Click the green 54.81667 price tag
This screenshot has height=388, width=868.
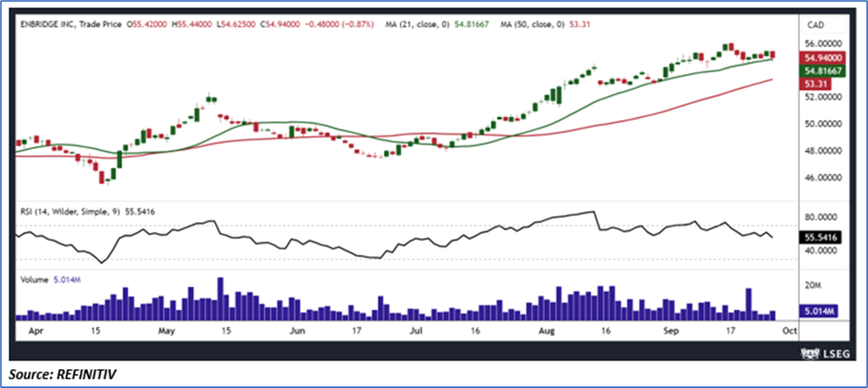[x=823, y=71]
